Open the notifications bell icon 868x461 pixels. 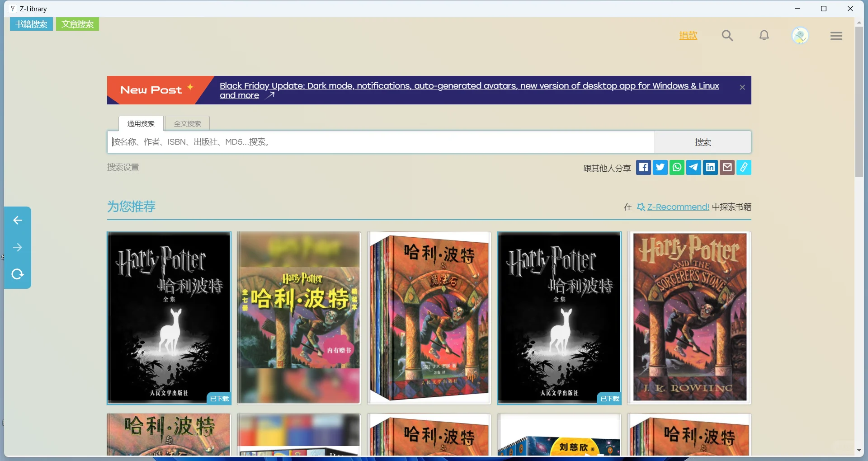pyautogui.click(x=764, y=36)
